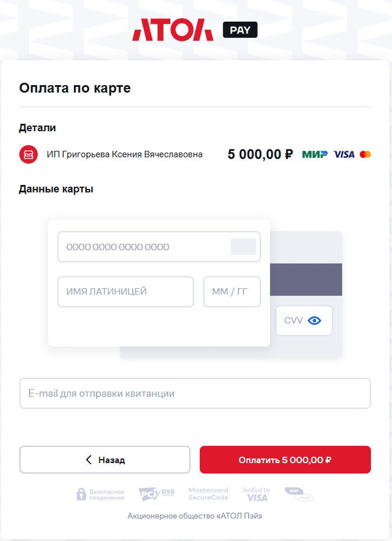The image size is (392, 541).
Task: Click the Verified by VISA badge
Action: click(x=256, y=494)
